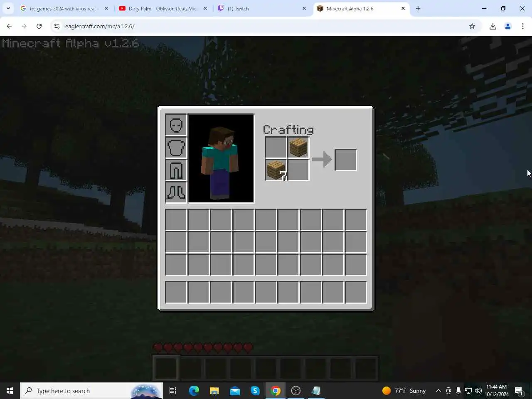Click the chestplate armor slot

click(x=176, y=148)
